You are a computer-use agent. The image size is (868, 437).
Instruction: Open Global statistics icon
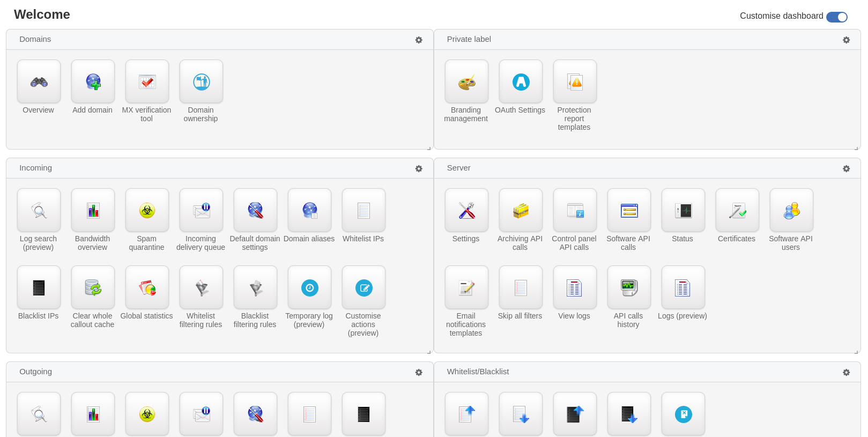pos(147,287)
